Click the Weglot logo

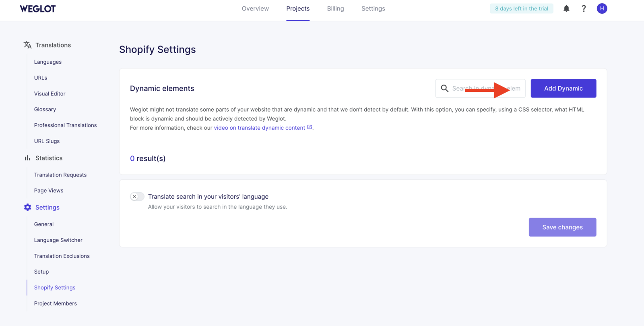point(38,8)
